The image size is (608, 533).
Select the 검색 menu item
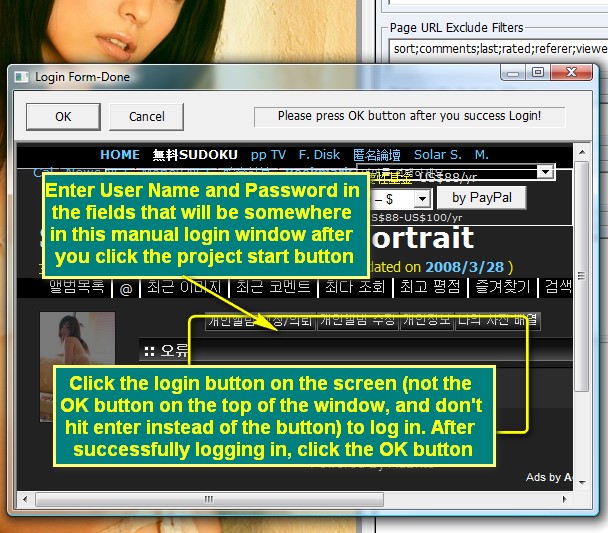coord(558,287)
